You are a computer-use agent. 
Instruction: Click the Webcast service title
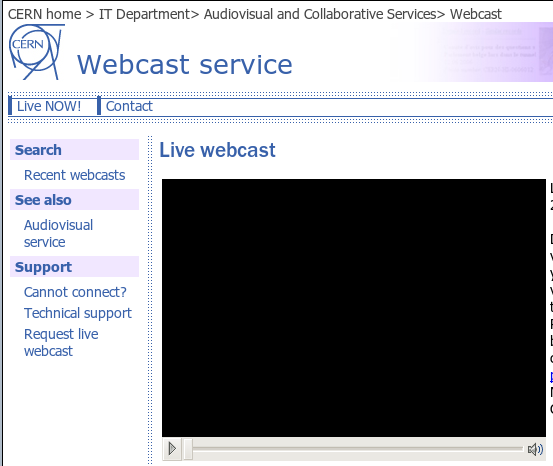point(184,65)
